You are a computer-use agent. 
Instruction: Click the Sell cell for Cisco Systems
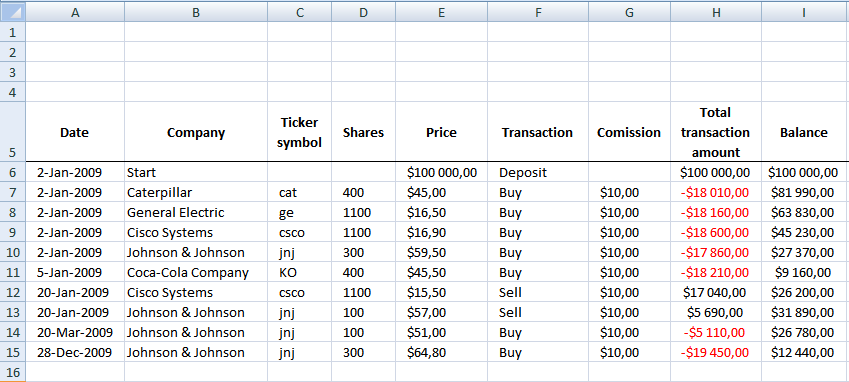(x=538, y=293)
